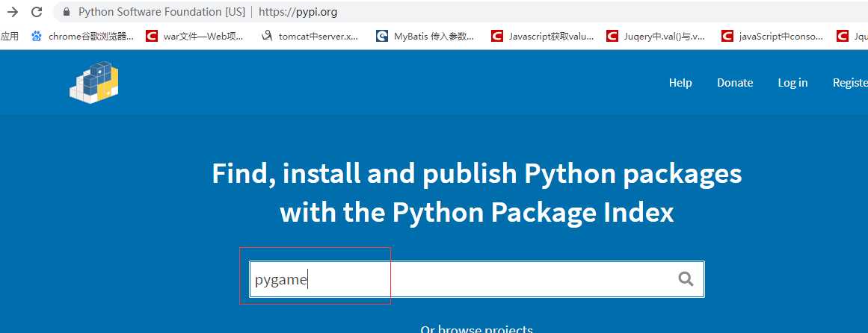Open the chrome谷歌浏览器 bookmark
The image size is (868, 333).
[82, 37]
